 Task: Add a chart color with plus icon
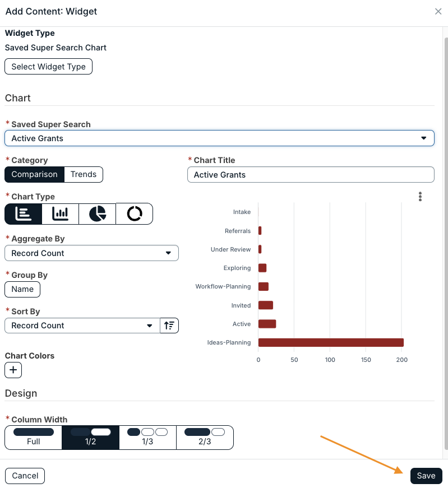click(x=13, y=370)
